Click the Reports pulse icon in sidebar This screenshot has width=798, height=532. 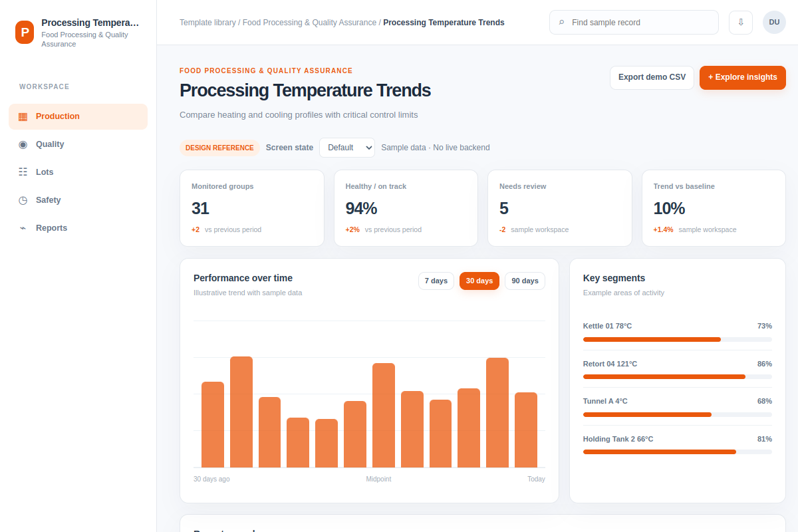[x=23, y=228]
